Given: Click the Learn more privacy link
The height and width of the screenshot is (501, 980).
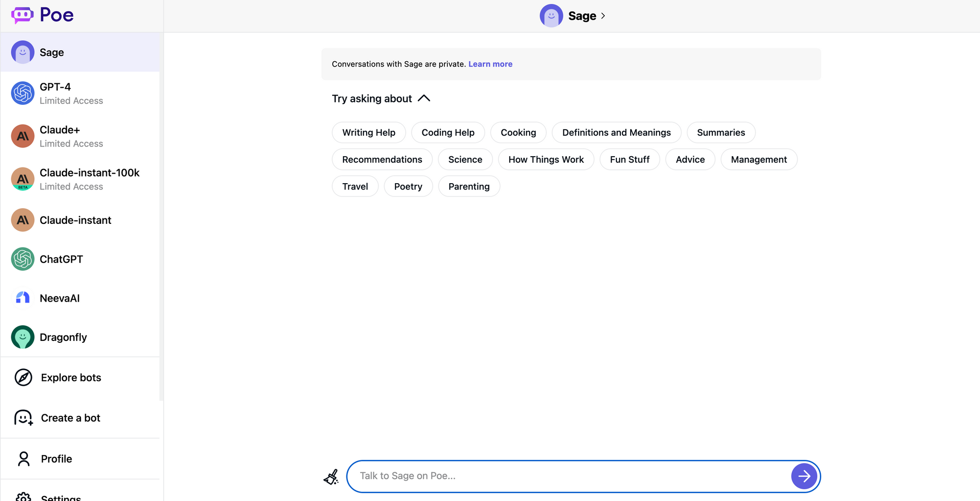Looking at the screenshot, I should click(x=490, y=64).
